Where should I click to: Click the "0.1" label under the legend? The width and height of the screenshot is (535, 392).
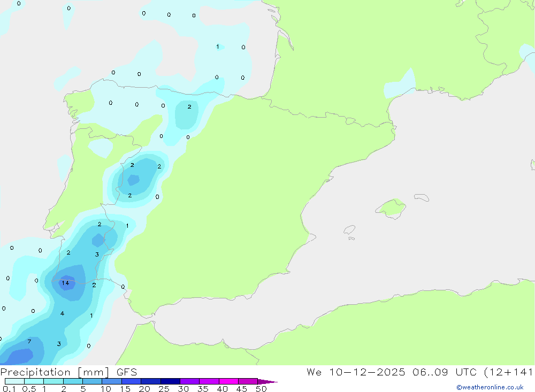click(9, 389)
